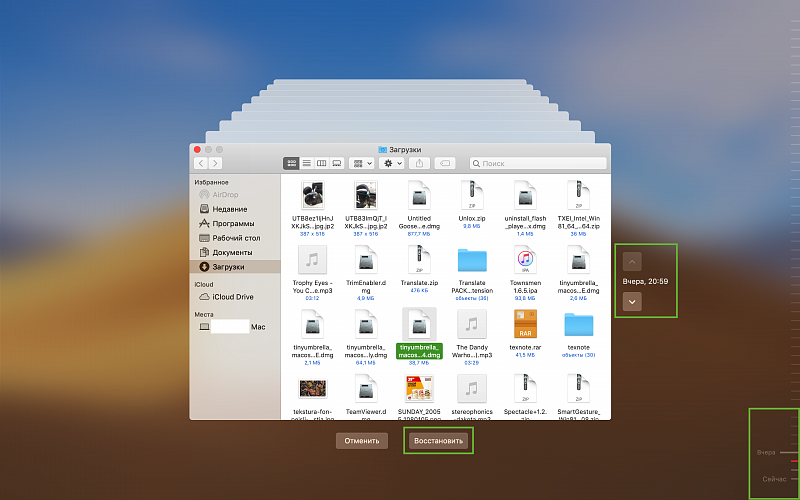Select the Translate.zip archive icon
The image size is (800, 500).
tap(419, 260)
